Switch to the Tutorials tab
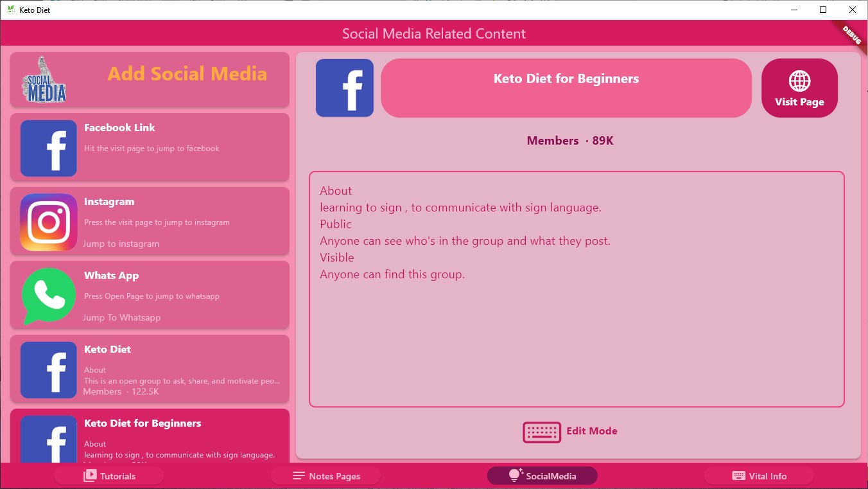The height and width of the screenshot is (489, 868). pos(108,476)
